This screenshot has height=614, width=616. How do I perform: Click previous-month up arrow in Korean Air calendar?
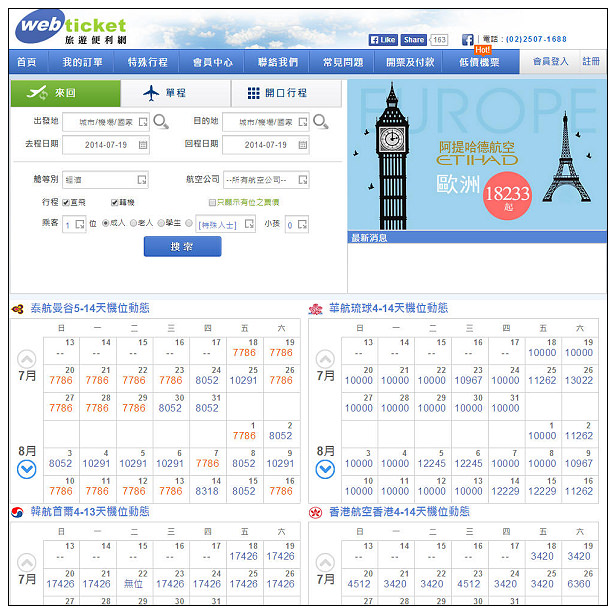[27, 562]
